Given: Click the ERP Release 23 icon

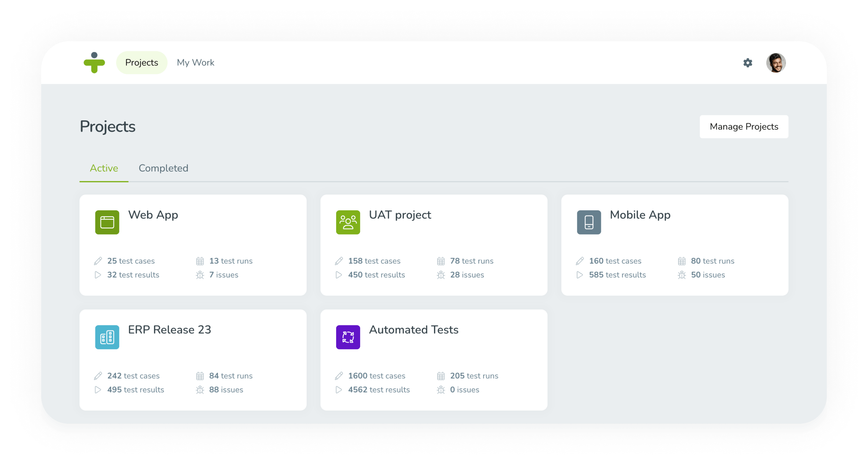Looking at the screenshot, I should 107,337.
